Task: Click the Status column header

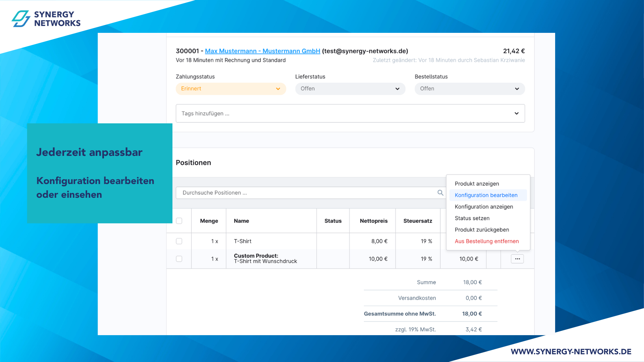Action: [333, 221]
